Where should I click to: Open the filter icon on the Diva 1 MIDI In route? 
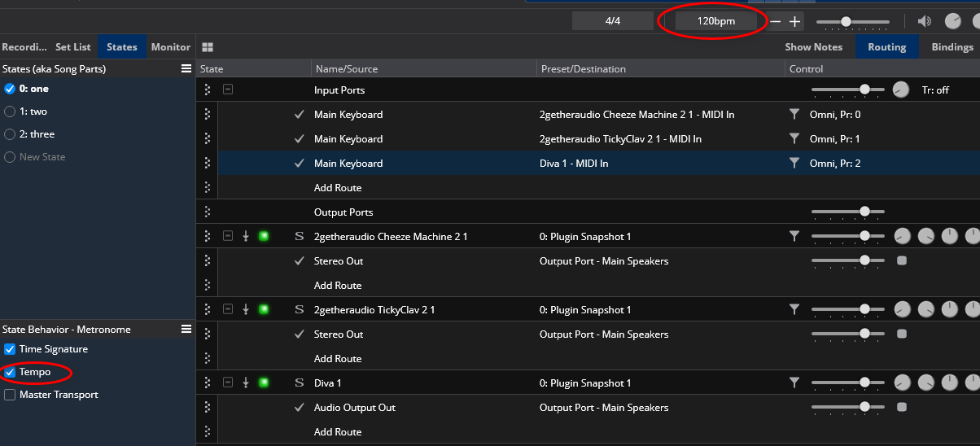[x=794, y=164]
